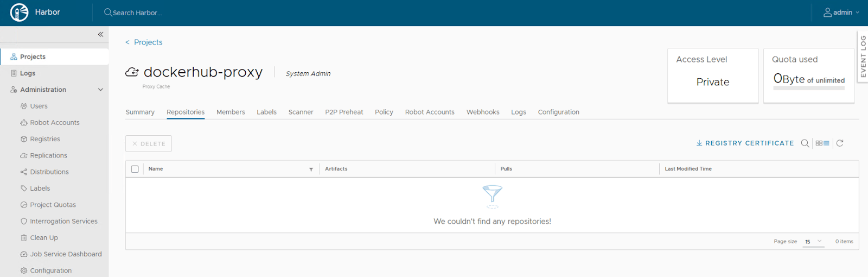Click the download icon beside Registry Certificate

click(x=699, y=143)
